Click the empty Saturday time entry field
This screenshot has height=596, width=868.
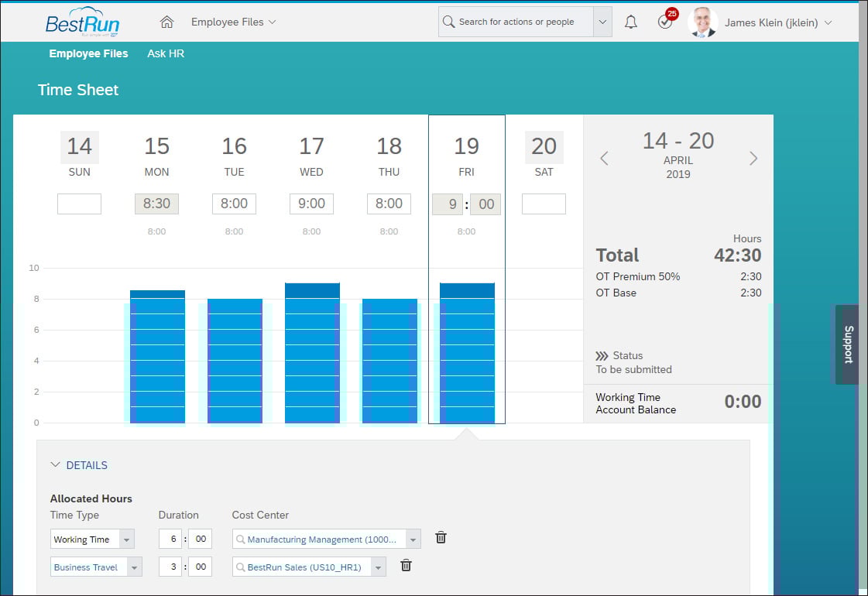point(544,204)
